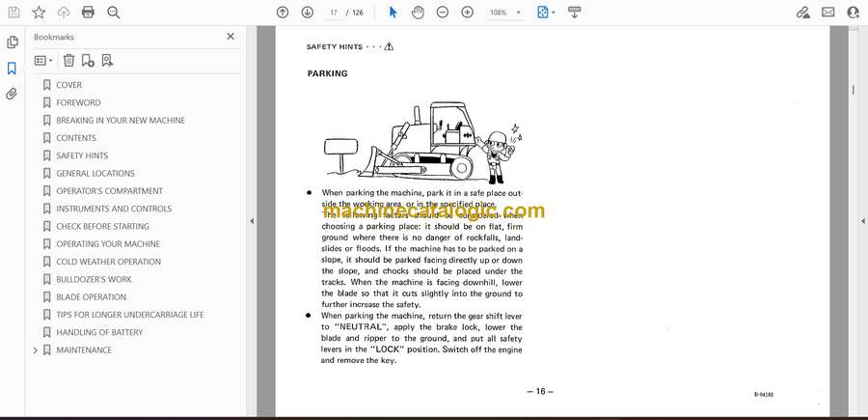Click the upload to cloud icon
Viewport: 868px width, 420px height.
64,13
